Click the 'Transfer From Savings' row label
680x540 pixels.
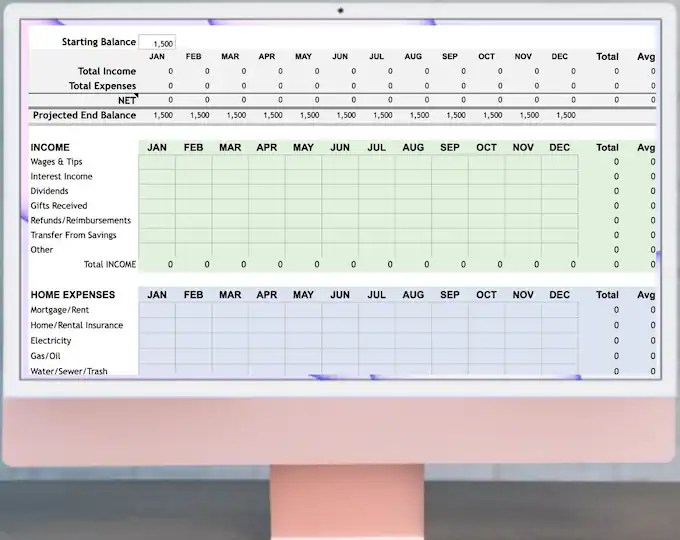point(73,235)
